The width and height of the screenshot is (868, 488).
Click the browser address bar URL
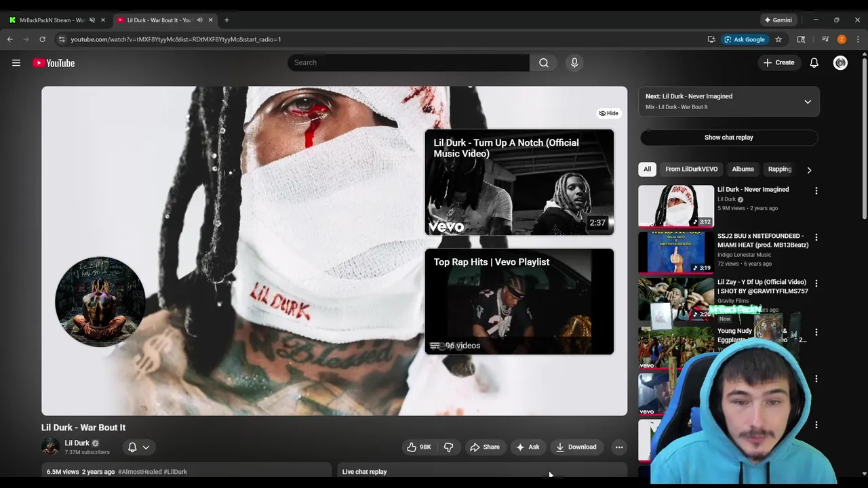click(176, 39)
